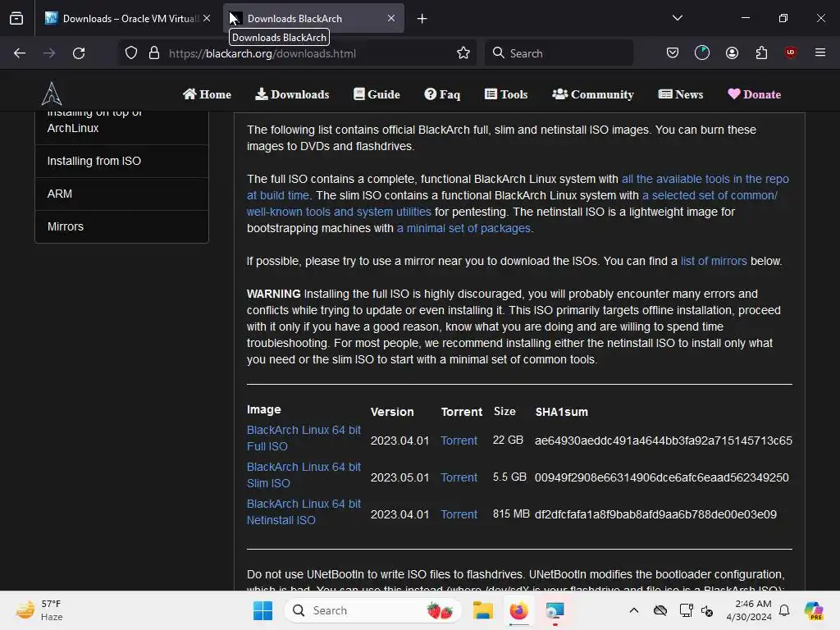Screen dimensions: 840x630
Task: Bookmark this page with the star icon
Action: 463,53
